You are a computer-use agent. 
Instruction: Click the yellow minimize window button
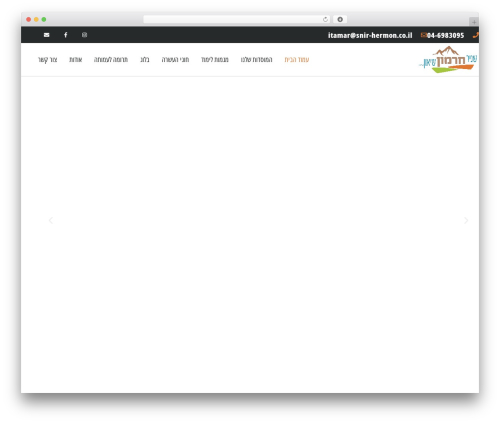(x=36, y=19)
